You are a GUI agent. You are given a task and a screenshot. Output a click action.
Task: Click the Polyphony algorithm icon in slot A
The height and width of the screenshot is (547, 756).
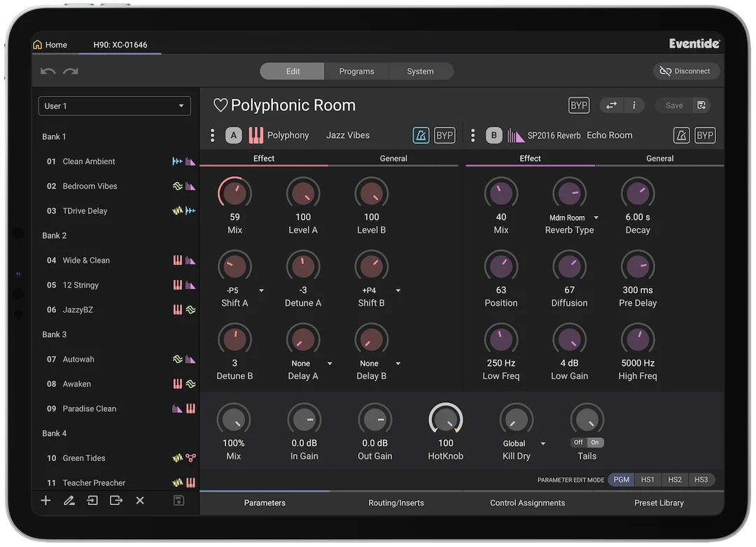(255, 136)
